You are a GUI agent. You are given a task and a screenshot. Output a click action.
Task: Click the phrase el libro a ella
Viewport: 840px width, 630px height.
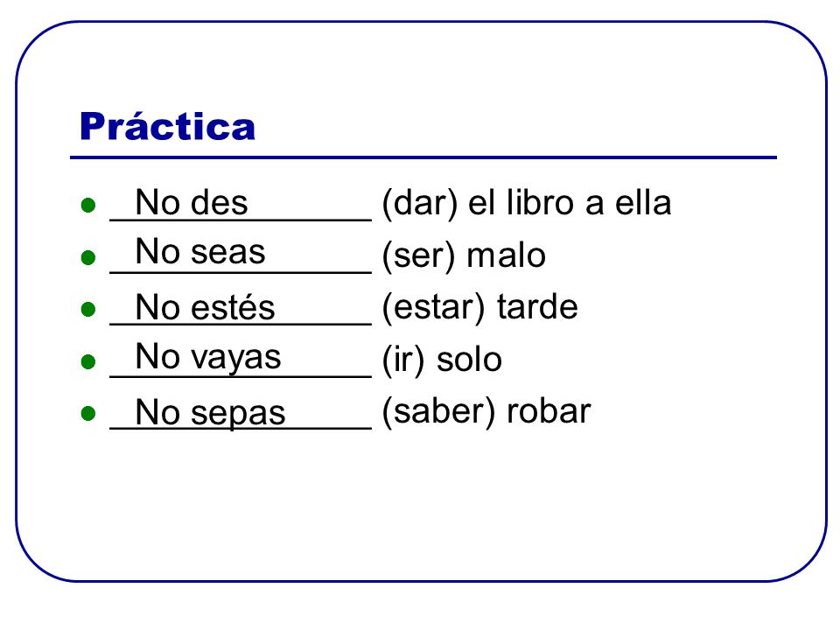(x=570, y=202)
